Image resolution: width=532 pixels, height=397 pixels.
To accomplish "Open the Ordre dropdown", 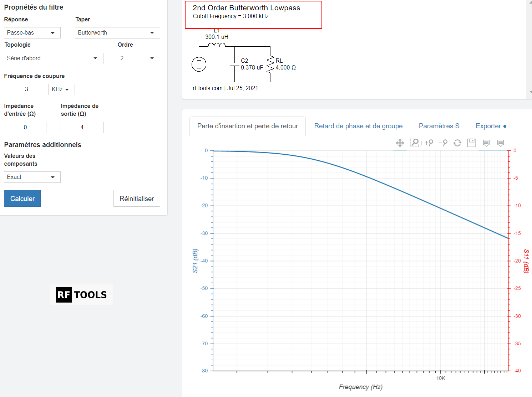I will point(139,58).
